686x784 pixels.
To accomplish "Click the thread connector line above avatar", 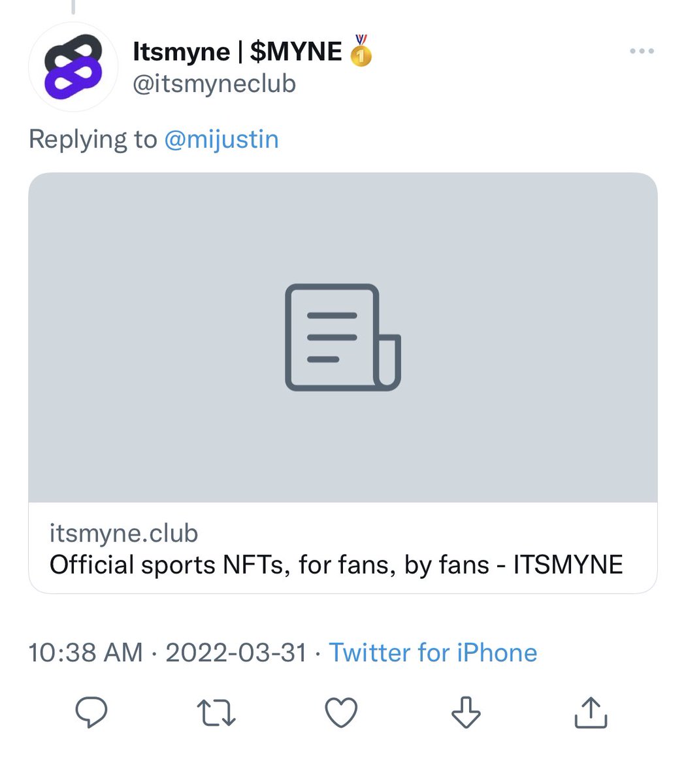I will tap(73, 7).
